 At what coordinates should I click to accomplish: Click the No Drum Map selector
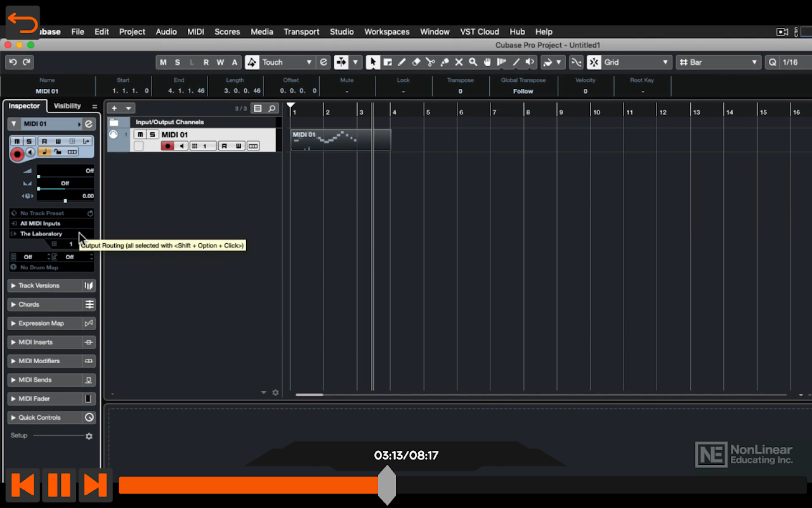tap(51, 267)
